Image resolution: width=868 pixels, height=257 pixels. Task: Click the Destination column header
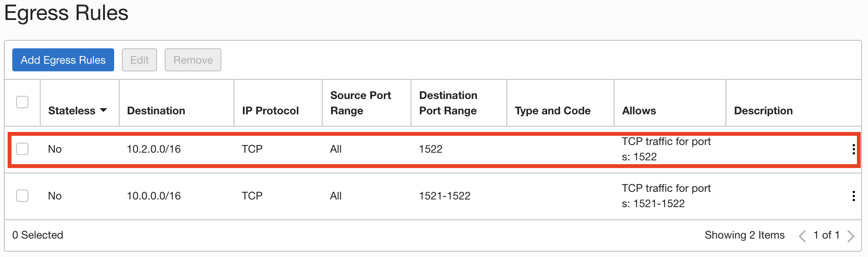156,111
